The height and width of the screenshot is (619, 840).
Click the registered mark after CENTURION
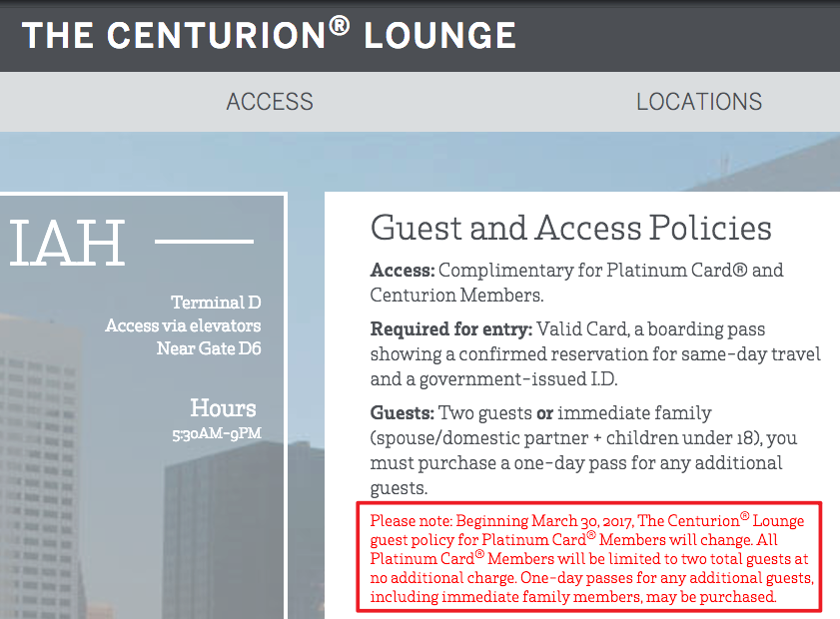pyautogui.click(x=340, y=25)
